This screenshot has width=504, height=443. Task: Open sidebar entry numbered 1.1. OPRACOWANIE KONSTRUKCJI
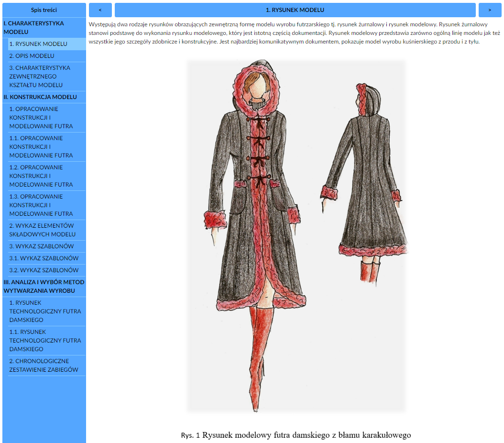pyautogui.click(x=47, y=147)
